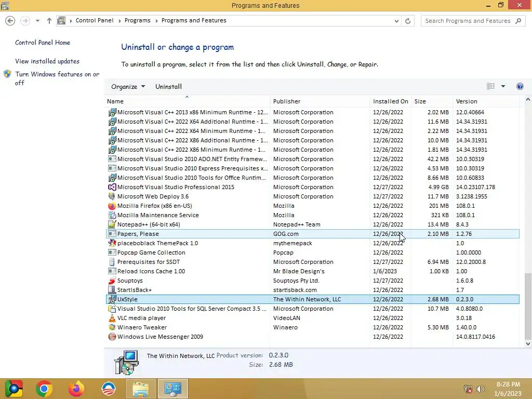Sort list by Installed On column
Screen dimensions: 532x399
point(391,101)
